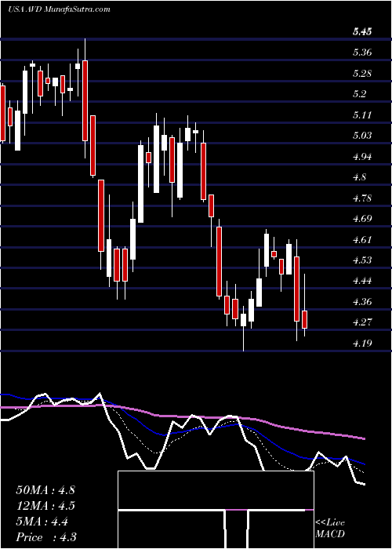Click the 4.19 price axis label
This screenshot has width=392, height=549.
(362, 343)
